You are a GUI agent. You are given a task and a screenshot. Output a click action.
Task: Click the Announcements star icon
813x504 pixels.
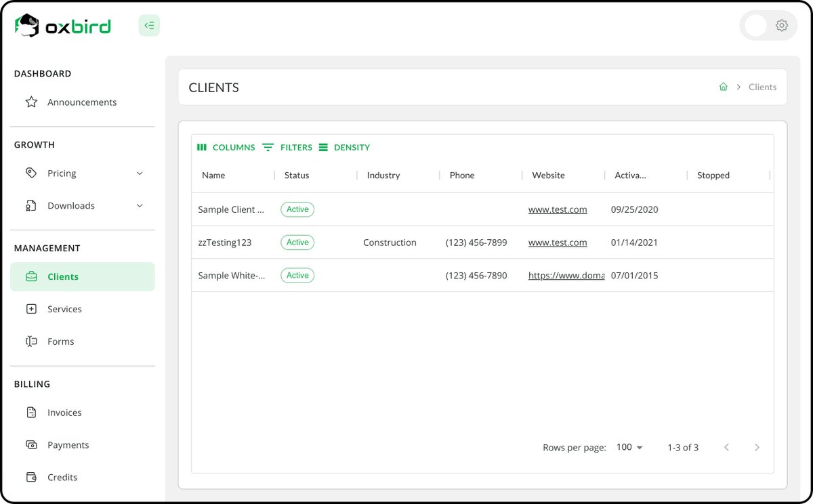tap(31, 102)
